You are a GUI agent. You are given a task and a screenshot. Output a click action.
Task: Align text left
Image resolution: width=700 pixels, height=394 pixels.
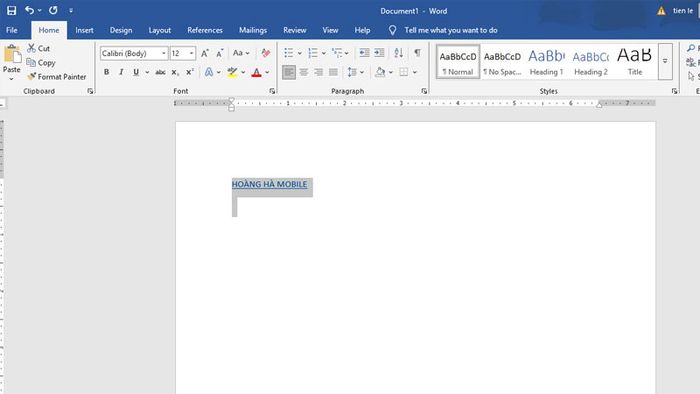[289, 72]
